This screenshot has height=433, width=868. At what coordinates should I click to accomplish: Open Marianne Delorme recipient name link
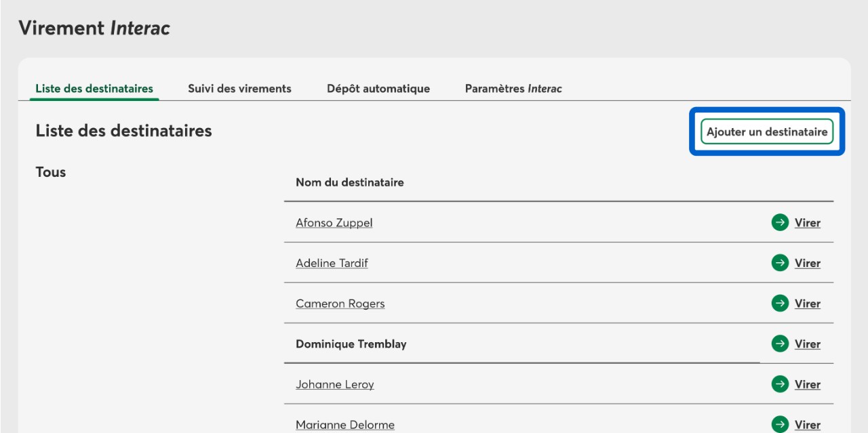coord(345,425)
